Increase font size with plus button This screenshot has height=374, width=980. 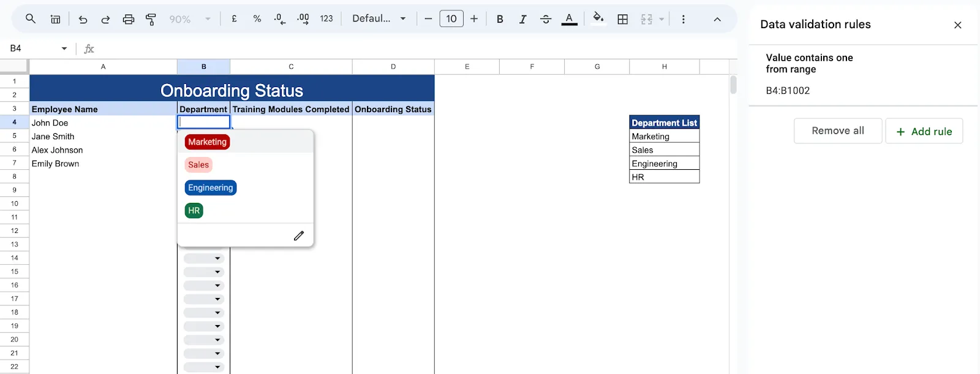pyautogui.click(x=474, y=19)
